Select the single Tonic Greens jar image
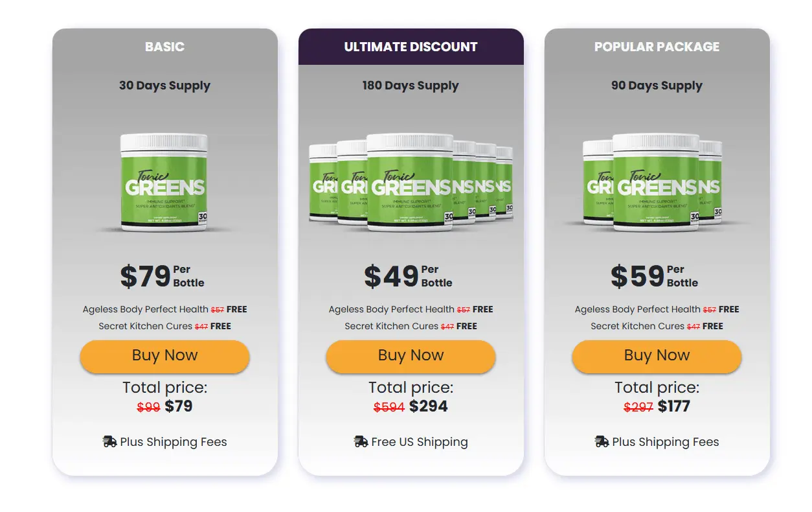The width and height of the screenshot is (812, 512). coord(164,181)
